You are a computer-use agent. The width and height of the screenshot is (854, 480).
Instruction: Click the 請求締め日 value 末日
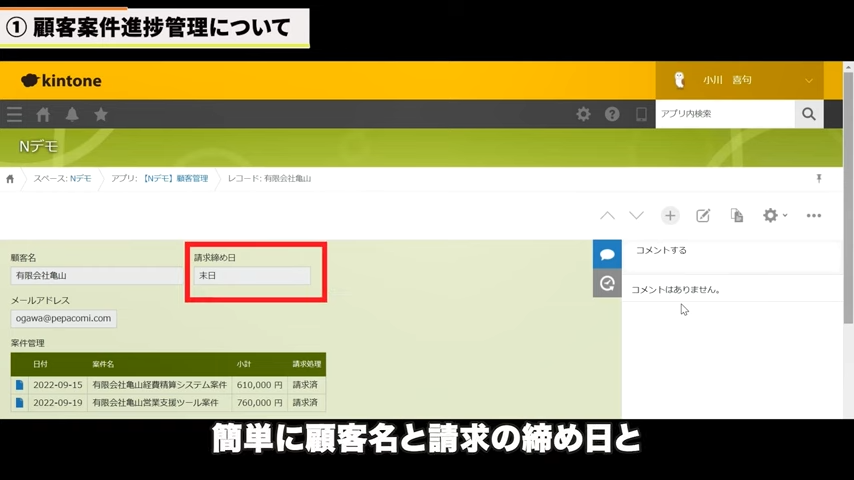[252, 276]
